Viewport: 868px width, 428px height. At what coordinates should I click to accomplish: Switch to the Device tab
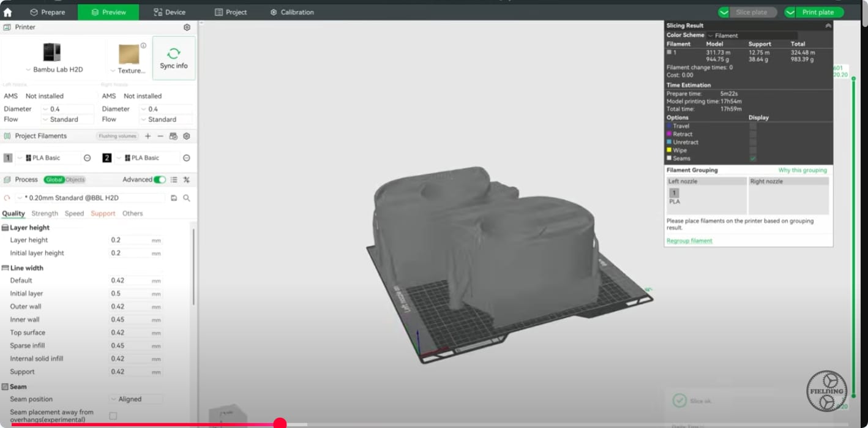[170, 12]
